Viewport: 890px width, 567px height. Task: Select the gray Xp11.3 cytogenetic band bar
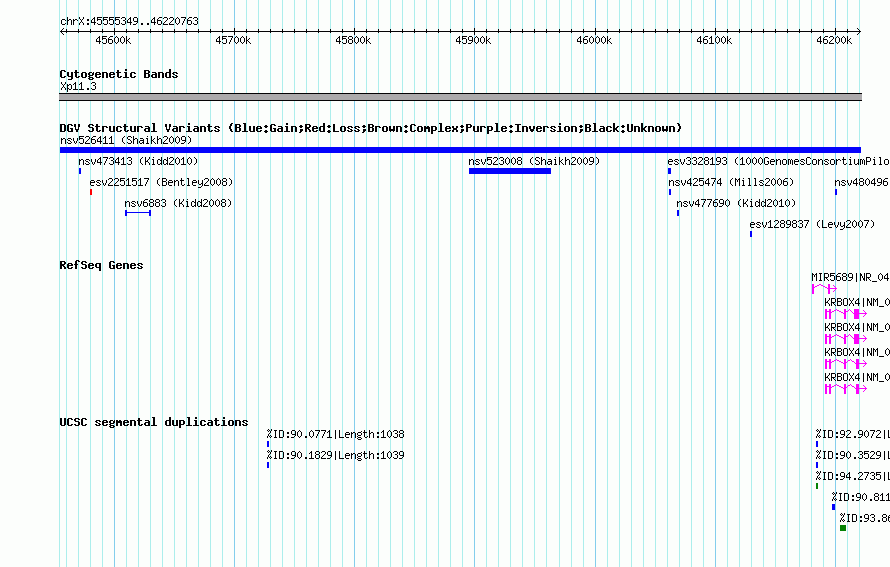click(x=460, y=97)
